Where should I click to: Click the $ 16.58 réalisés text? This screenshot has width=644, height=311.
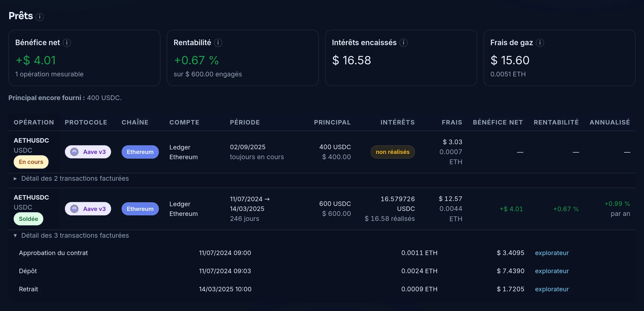click(x=390, y=219)
